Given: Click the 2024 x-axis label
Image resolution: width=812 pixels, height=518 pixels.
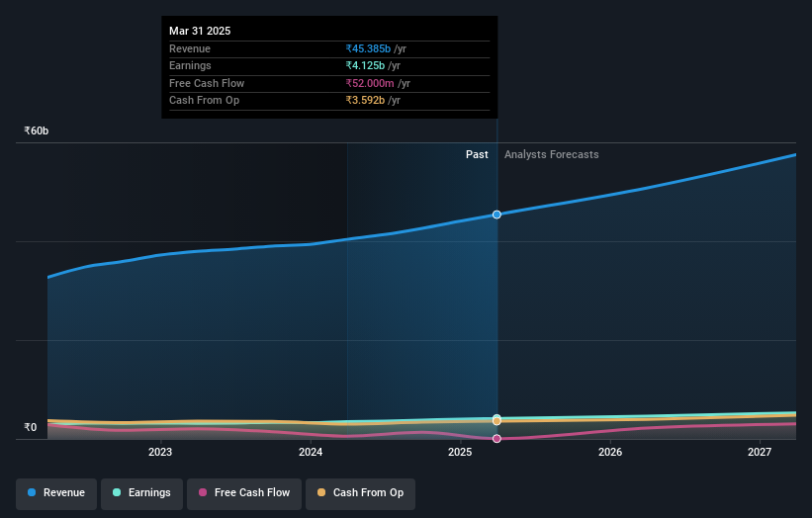Looking at the screenshot, I should 311,452.
